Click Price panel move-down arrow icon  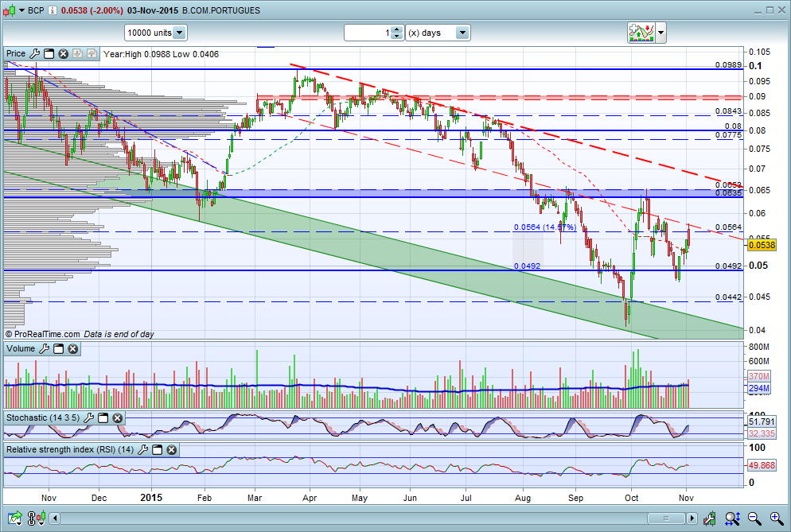[77, 53]
